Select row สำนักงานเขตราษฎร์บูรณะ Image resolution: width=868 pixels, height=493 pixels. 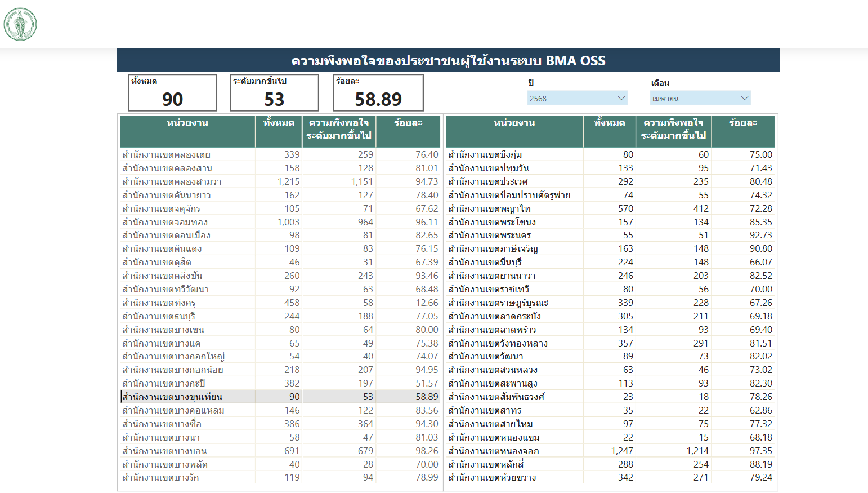pyautogui.click(x=610, y=303)
